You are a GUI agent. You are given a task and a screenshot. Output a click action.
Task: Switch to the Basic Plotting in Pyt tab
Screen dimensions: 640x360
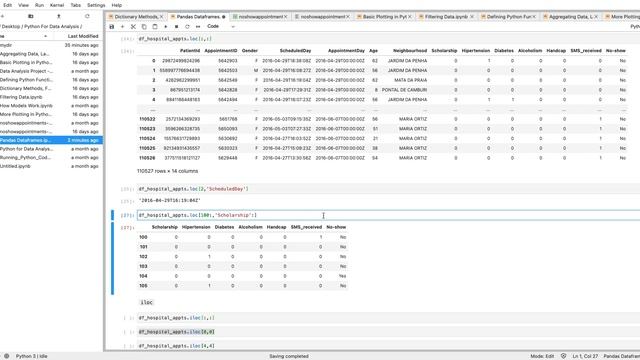coord(384,17)
